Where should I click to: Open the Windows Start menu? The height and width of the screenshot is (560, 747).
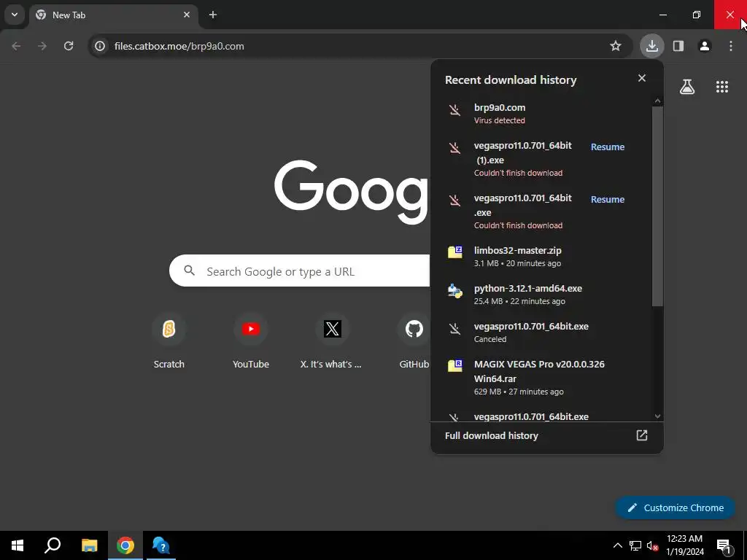tap(18, 545)
